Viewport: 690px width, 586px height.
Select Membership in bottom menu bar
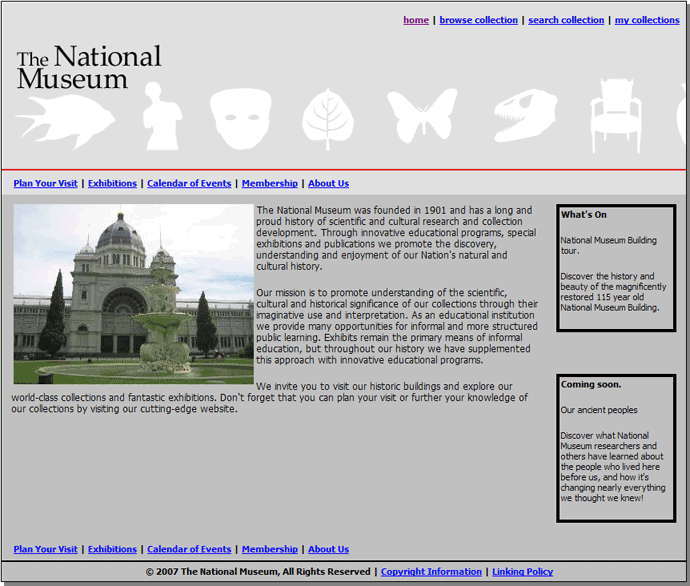pyautogui.click(x=269, y=549)
